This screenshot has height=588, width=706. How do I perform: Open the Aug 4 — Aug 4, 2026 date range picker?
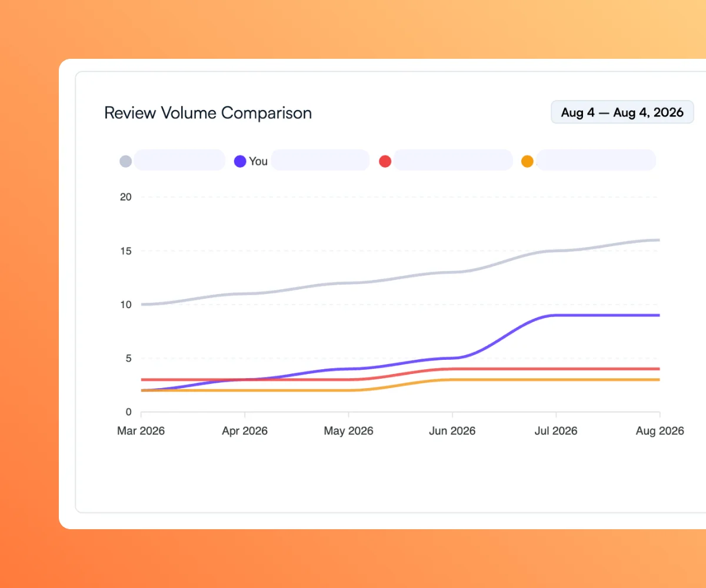coord(622,112)
